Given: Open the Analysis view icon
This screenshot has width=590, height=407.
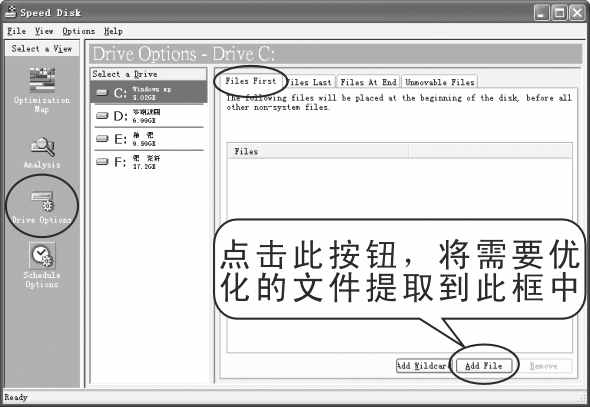Looking at the screenshot, I should click(x=43, y=147).
